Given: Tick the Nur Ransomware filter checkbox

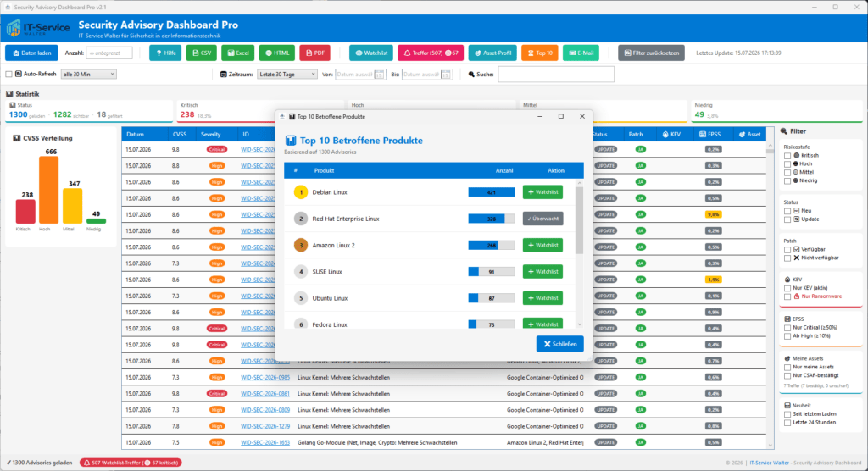Looking at the screenshot, I should tap(787, 296).
